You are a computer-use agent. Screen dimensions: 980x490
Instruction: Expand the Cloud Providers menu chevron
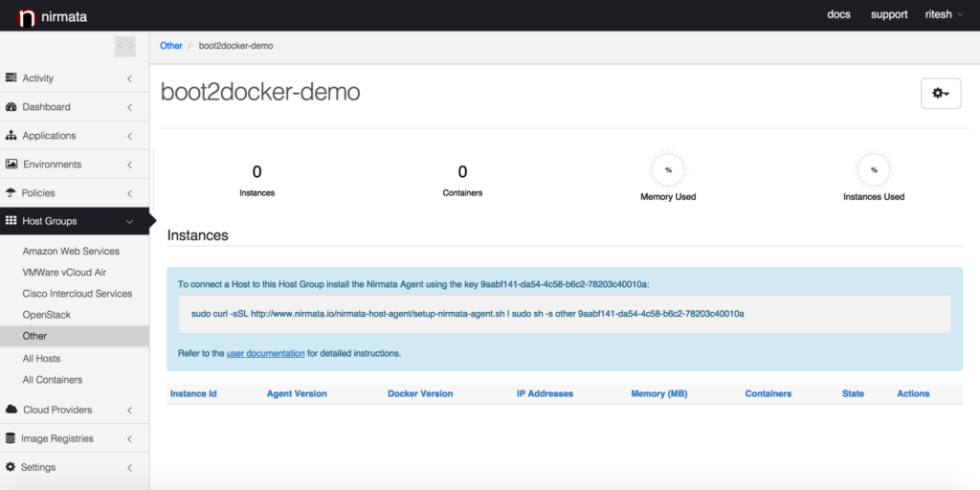tap(129, 411)
